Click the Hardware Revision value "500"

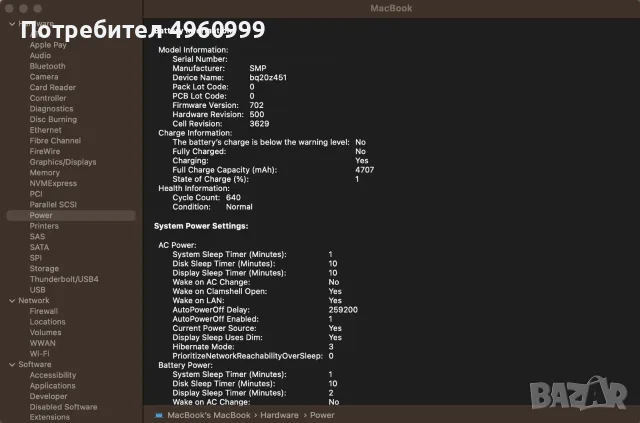click(257, 114)
